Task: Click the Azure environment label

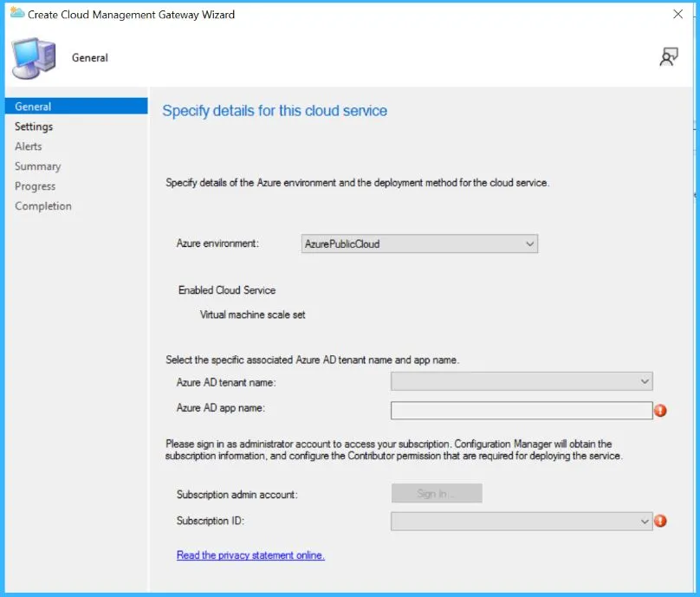Action: [x=217, y=243]
